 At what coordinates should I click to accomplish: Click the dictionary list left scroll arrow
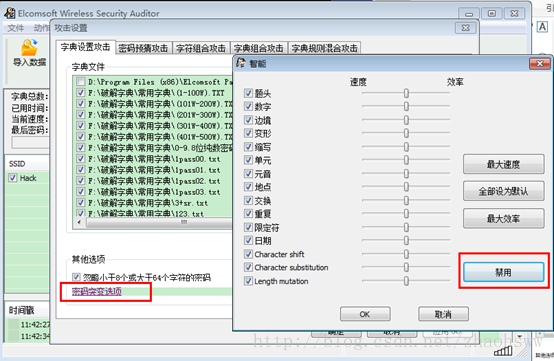(79, 222)
